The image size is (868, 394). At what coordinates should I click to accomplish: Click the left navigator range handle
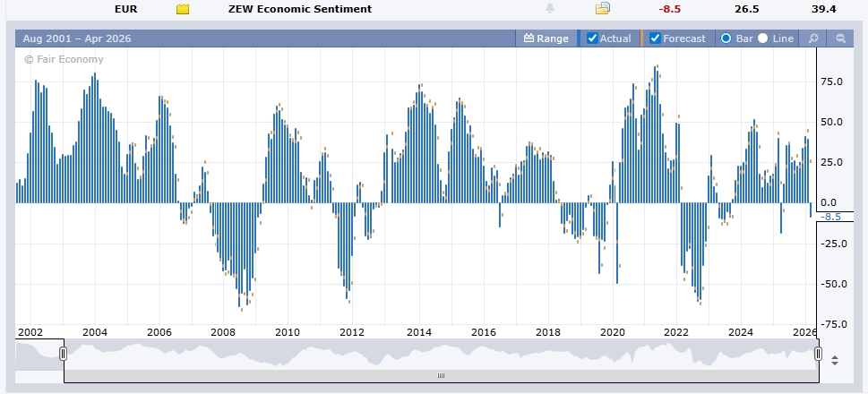click(x=64, y=354)
